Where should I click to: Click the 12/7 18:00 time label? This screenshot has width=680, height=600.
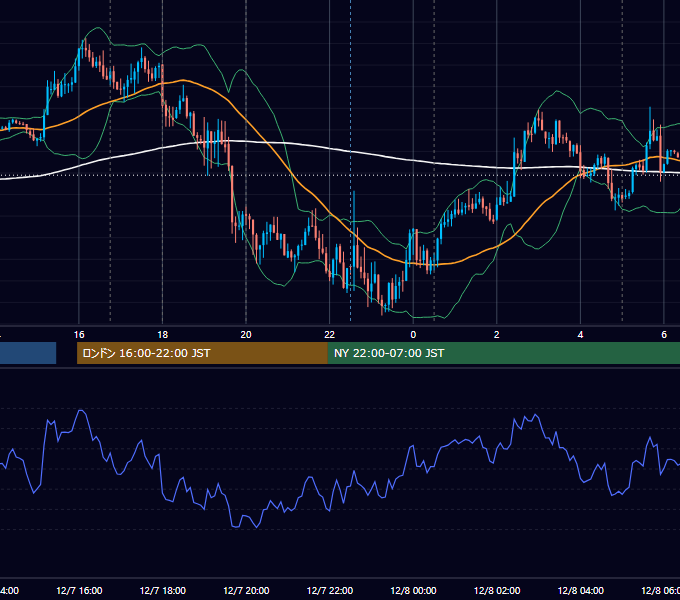coord(163,590)
